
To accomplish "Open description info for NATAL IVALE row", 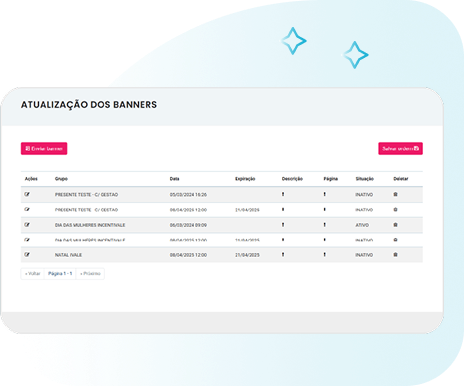I will pyautogui.click(x=283, y=254).
